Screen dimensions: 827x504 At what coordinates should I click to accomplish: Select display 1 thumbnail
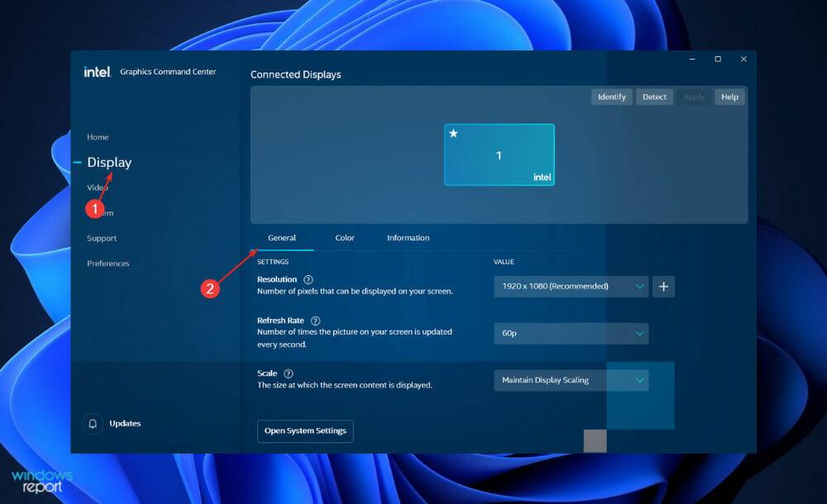(499, 155)
